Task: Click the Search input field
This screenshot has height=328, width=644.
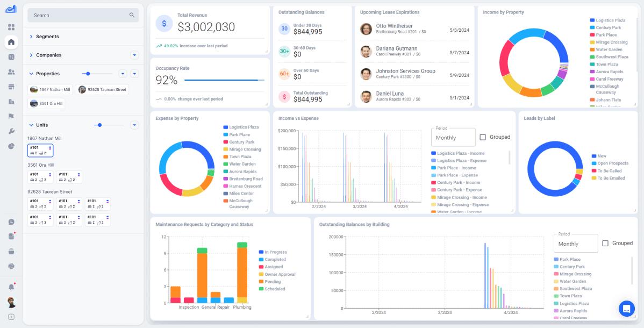Action: [83, 15]
